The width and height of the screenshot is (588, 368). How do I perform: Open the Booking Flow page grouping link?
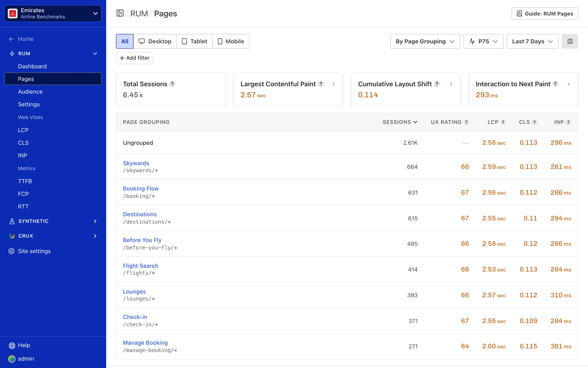click(141, 188)
